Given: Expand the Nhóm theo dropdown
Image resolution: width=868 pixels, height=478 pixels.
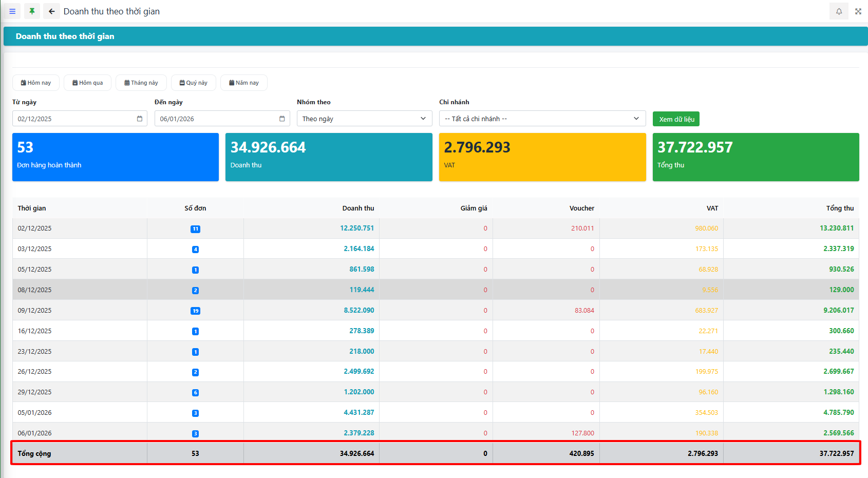Looking at the screenshot, I should pos(364,119).
